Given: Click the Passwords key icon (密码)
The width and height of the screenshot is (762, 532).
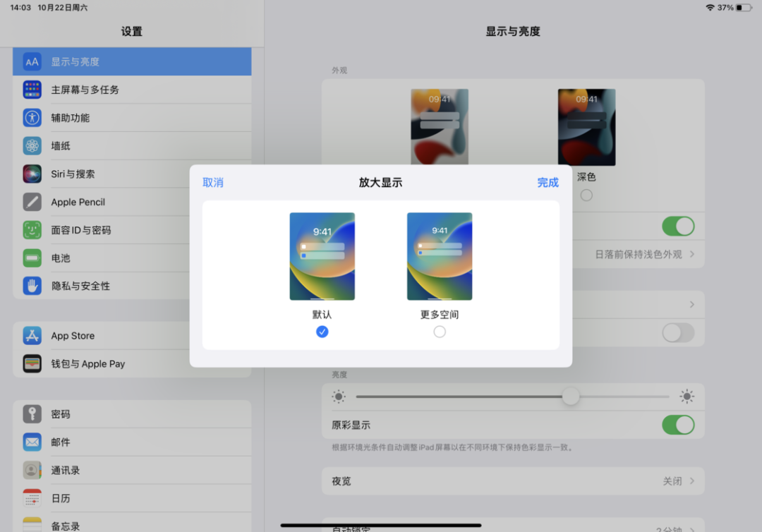Looking at the screenshot, I should tap(32, 414).
